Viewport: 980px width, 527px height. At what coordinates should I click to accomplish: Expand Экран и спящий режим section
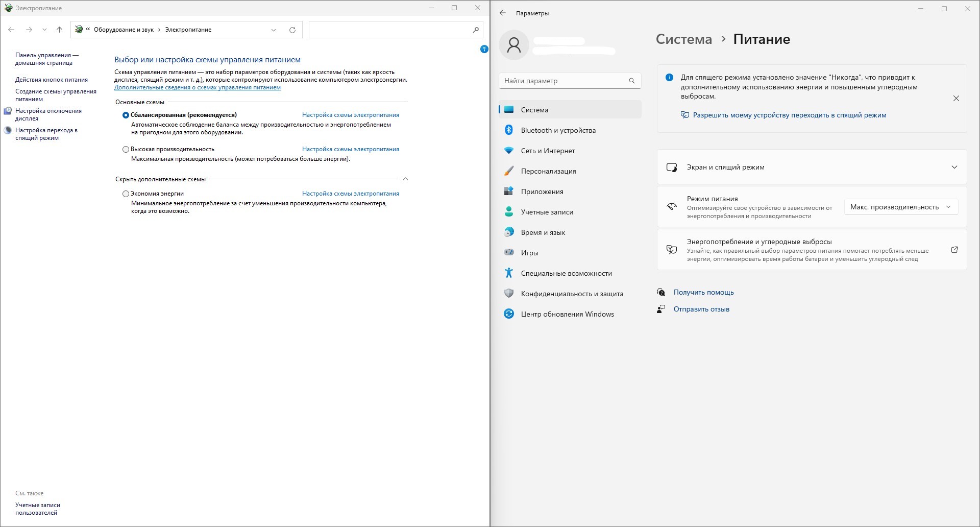pyautogui.click(x=812, y=167)
